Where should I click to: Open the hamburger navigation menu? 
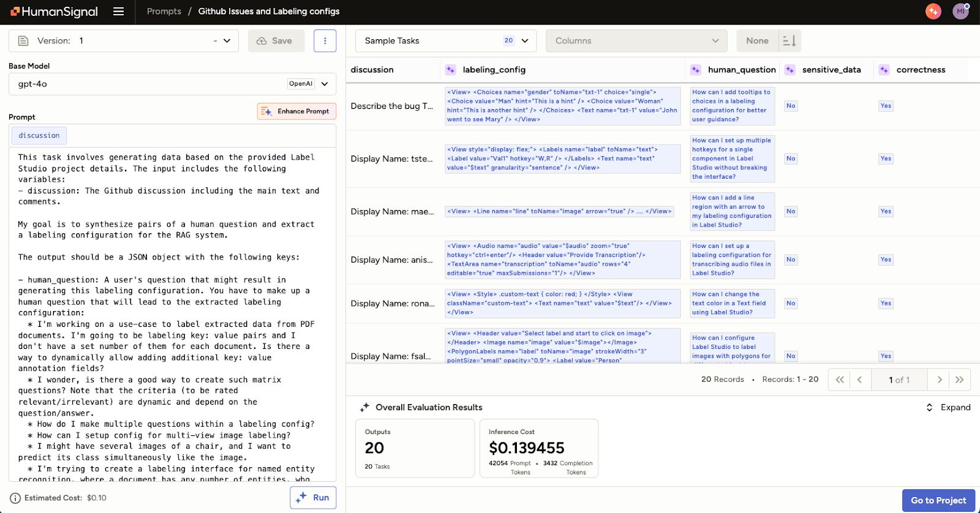tap(119, 12)
